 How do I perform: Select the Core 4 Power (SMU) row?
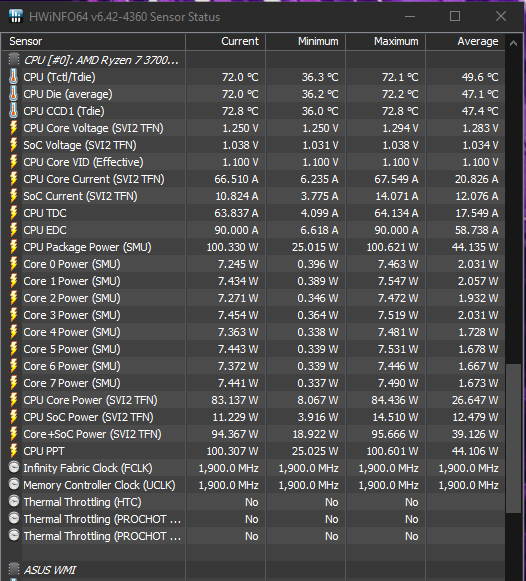253,332
